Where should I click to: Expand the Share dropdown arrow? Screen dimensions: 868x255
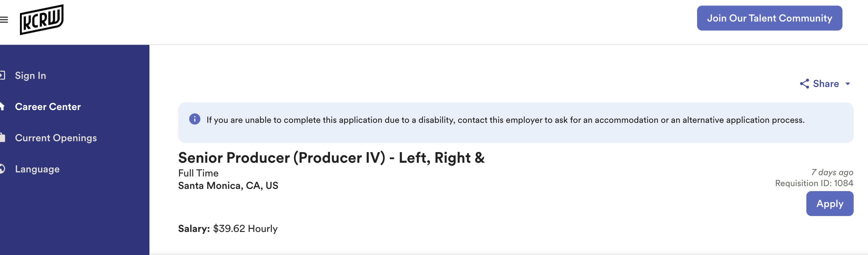(847, 84)
